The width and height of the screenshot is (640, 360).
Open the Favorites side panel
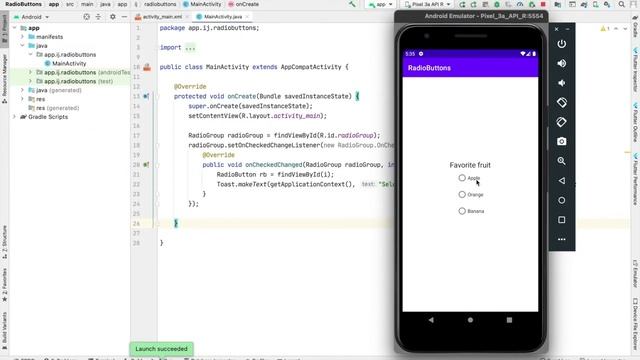(4, 285)
